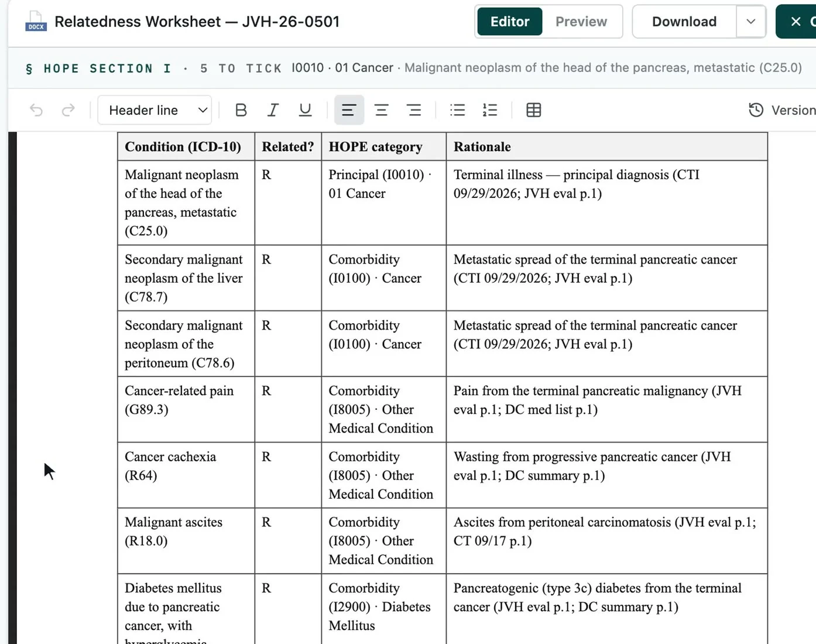
Task: Click the "Related?" column header
Action: tap(288, 146)
